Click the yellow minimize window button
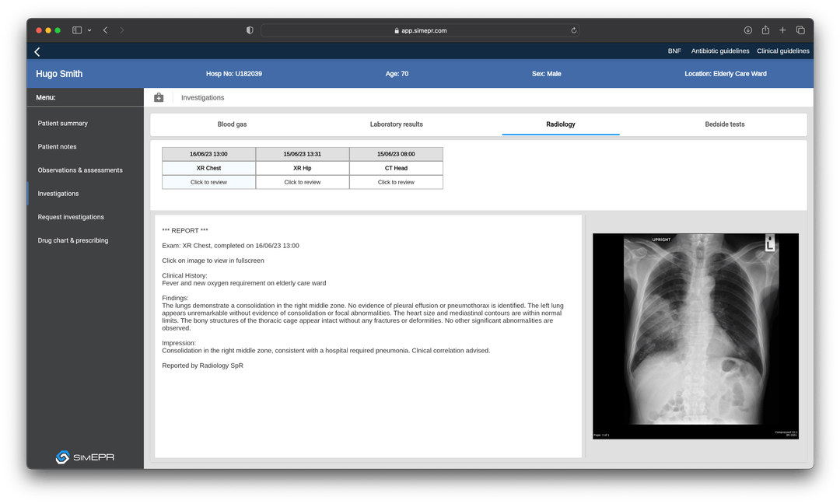 pyautogui.click(x=48, y=30)
